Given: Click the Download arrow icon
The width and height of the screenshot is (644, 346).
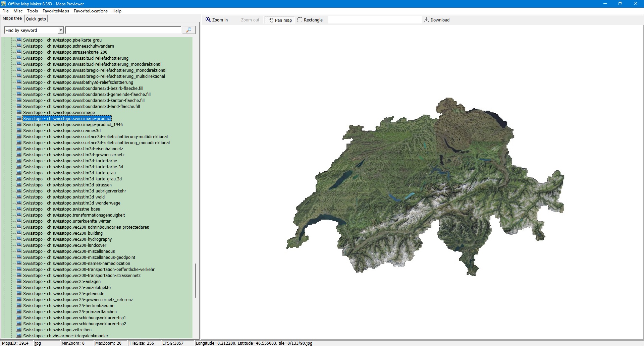Looking at the screenshot, I should pos(426,20).
